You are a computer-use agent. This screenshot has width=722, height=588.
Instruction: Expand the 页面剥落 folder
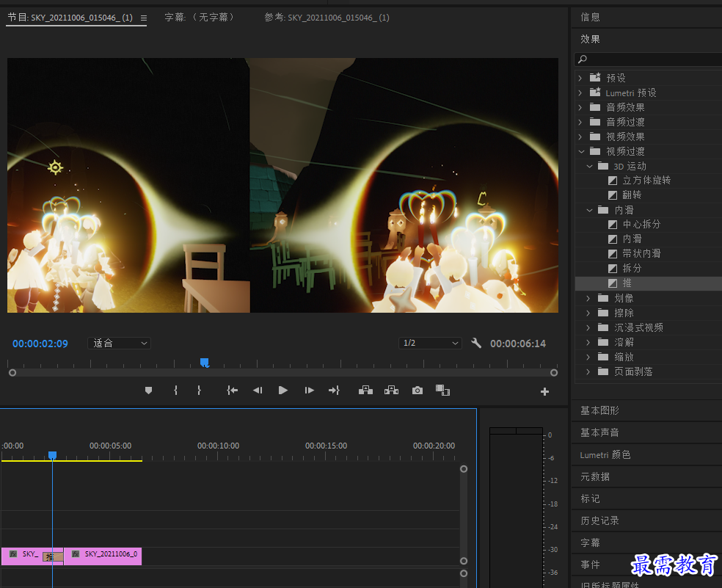(x=588, y=372)
